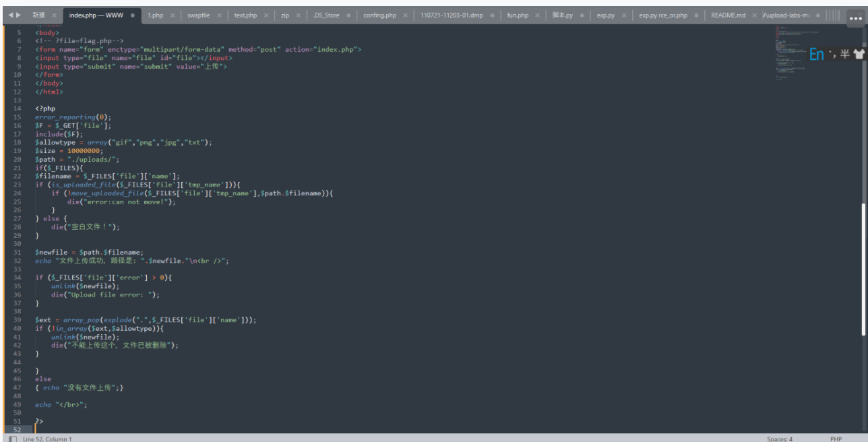This screenshot has height=442, width=868.
Task: Click the echo "没有文件上传" line
Action: tap(80, 387)
